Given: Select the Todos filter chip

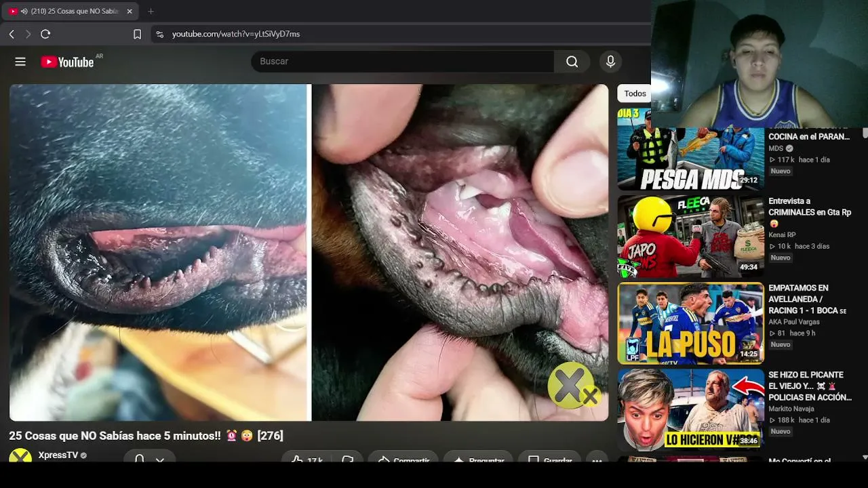Looking at the screenshot, I should (x=635, y=94).
